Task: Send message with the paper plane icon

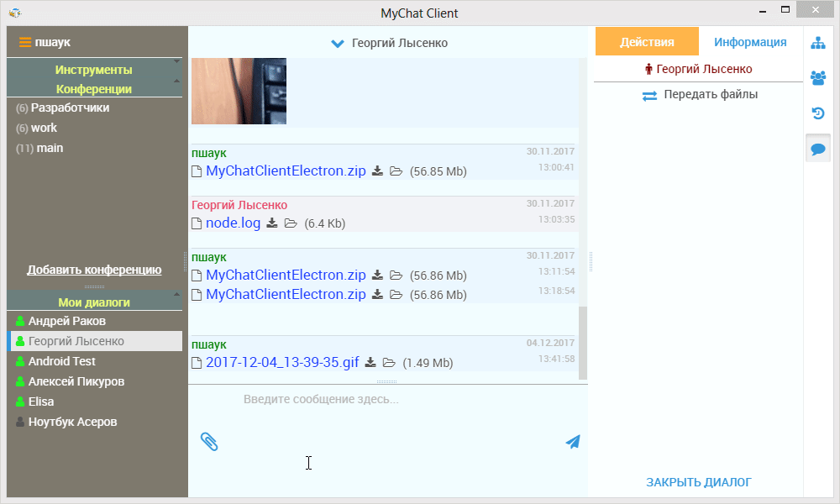Action: click(x=573, y=442)
